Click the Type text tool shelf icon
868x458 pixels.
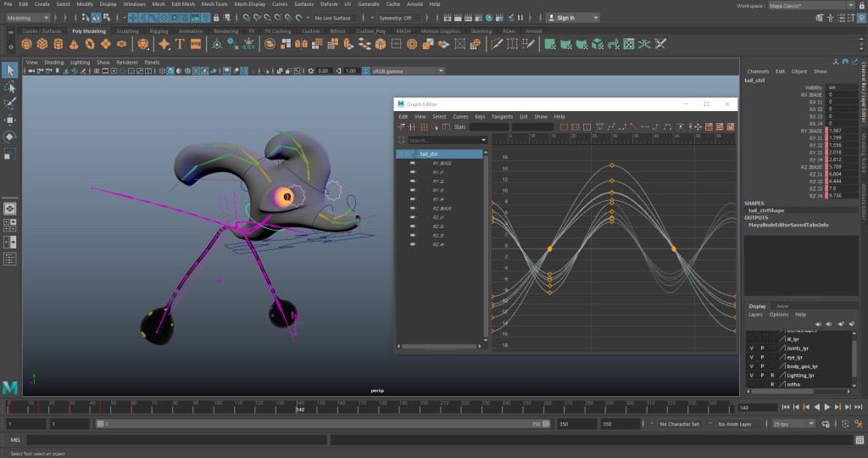point(181,43)
